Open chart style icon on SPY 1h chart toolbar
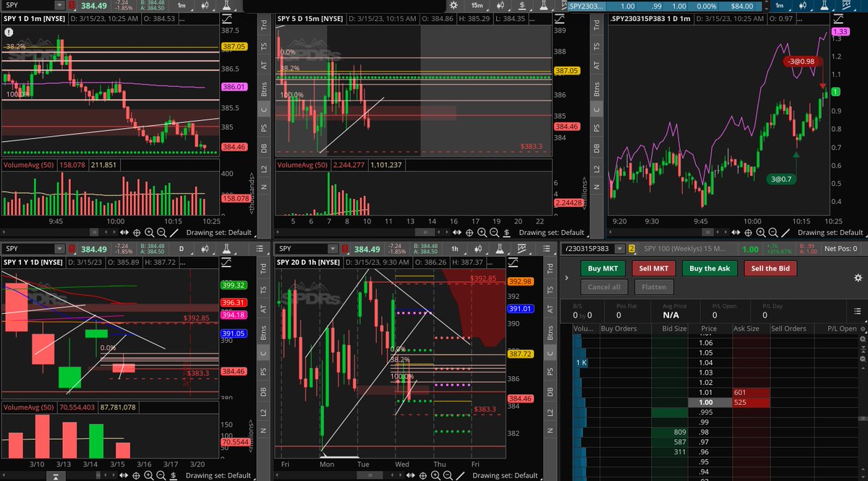The image size is (868, 481). (478, 249)
